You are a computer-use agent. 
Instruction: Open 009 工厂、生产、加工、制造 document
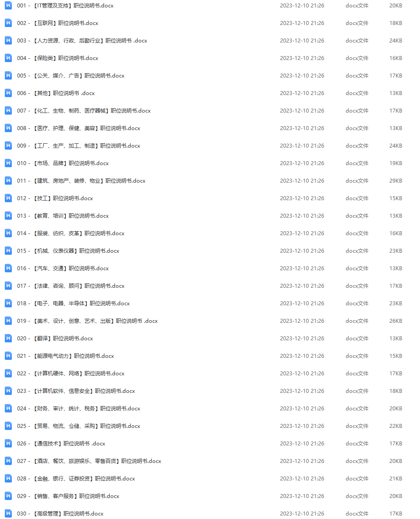coord(79,146)
